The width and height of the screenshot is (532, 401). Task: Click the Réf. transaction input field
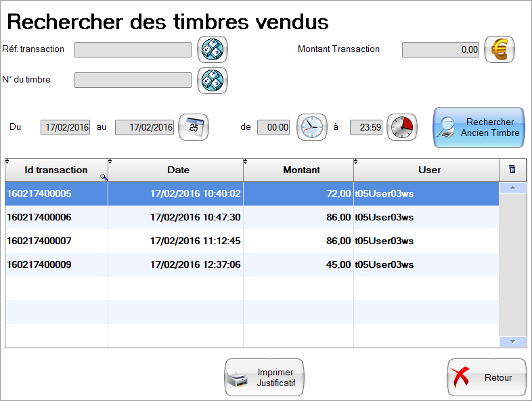click(133, 49)
